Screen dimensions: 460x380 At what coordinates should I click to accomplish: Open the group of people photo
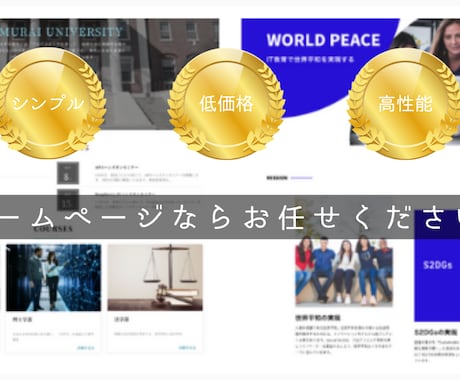[344, 271]
